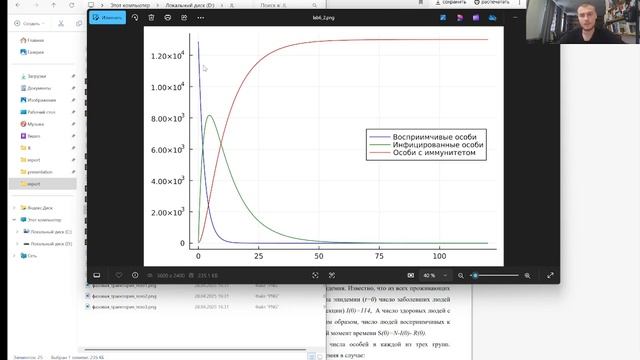Select file фазовая_траектория_точка3.png in list
Image resolution: width=640 pixels, height=360 pixels.
124,307
